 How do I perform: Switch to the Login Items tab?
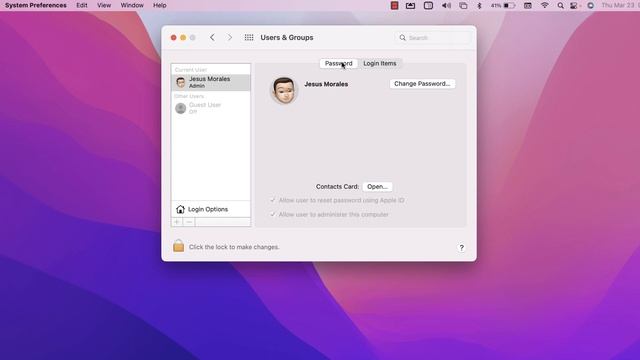click(x=380, y=63)
